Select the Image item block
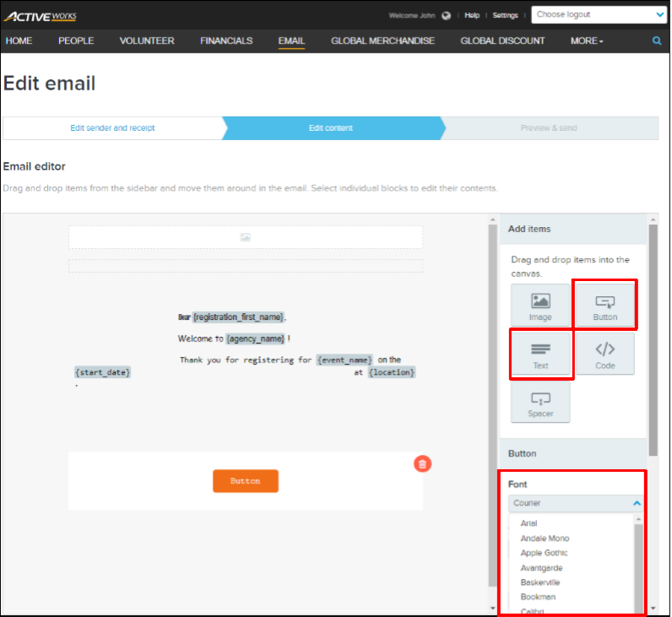Viewport: 672px width, 617px height. [x=540, y=306]
